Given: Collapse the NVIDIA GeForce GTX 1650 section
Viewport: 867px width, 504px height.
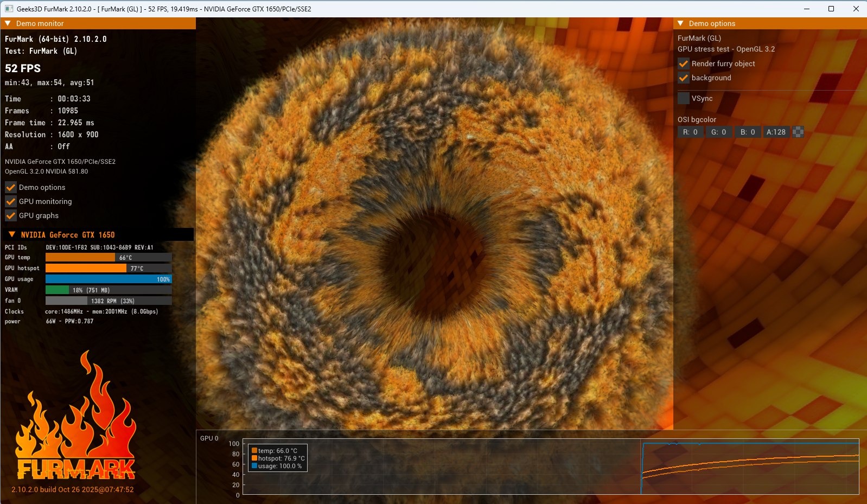Looking at the screenshot, I should [x=12, y=234].
